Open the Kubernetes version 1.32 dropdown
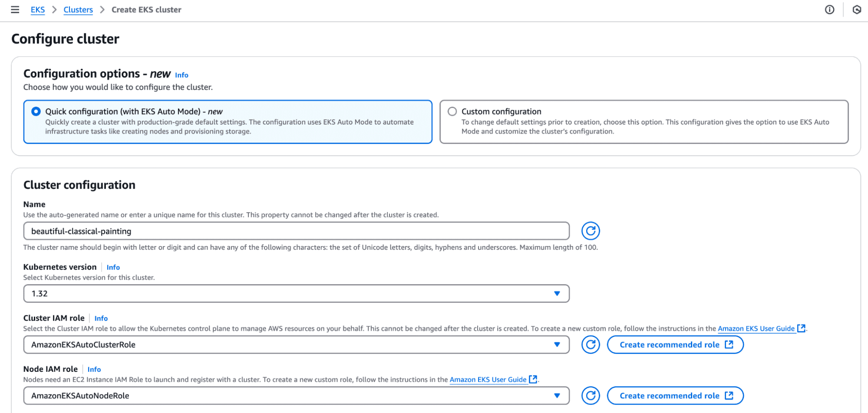 click(296, 294)
